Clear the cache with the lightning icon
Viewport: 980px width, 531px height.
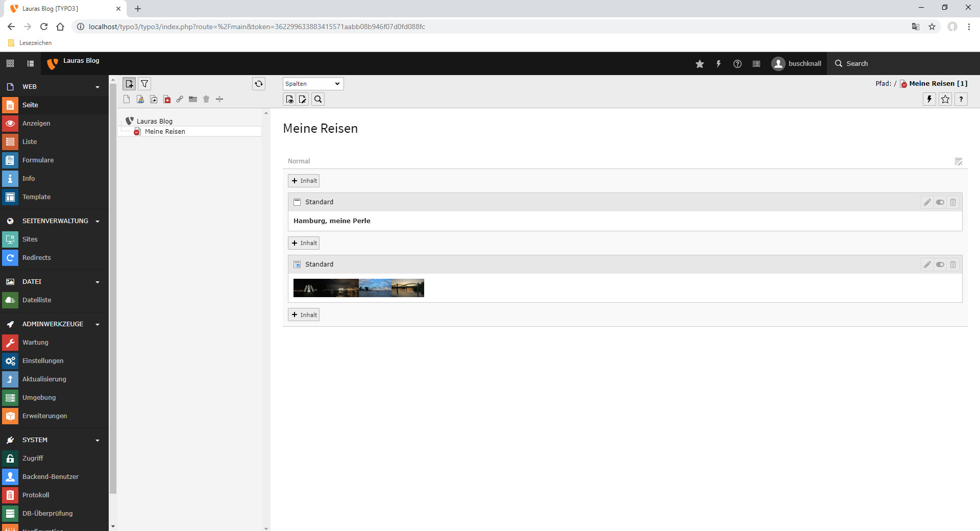point(929,99)
